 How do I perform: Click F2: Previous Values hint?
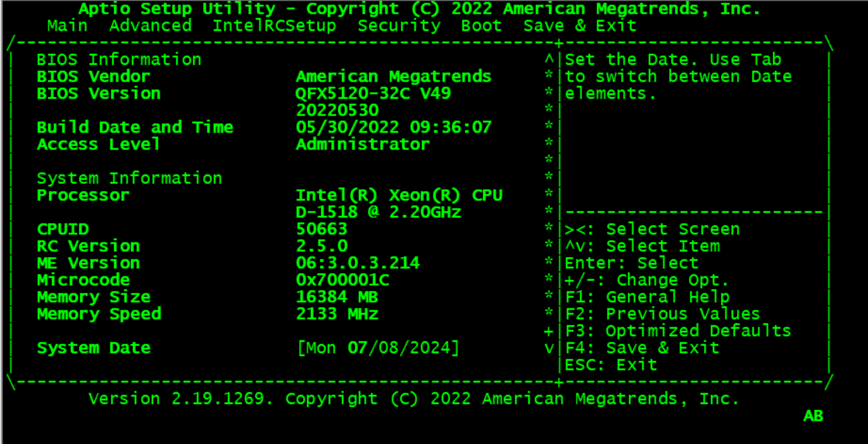662,314
